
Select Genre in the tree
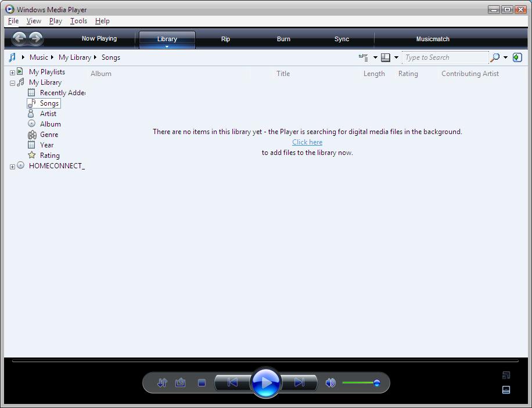[49, 135]
